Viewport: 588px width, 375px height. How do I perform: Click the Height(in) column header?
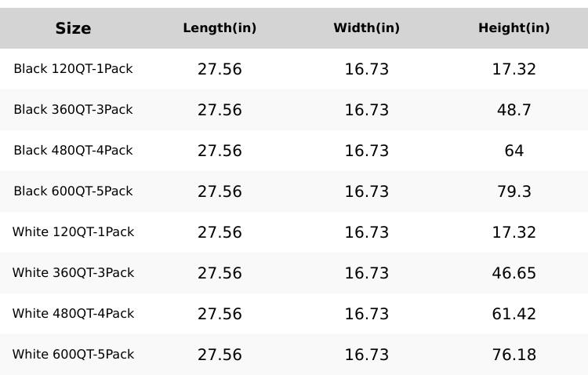tap(514, 28)
